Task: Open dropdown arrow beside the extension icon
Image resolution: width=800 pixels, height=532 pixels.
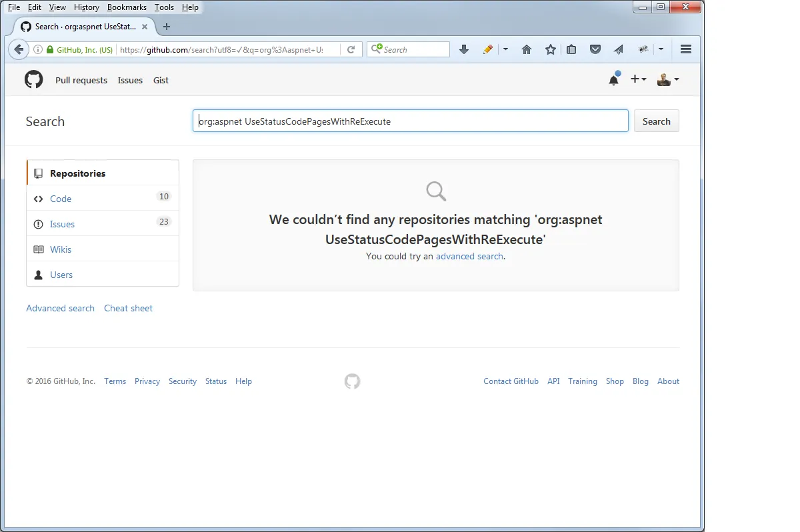Action: point(661,49)
